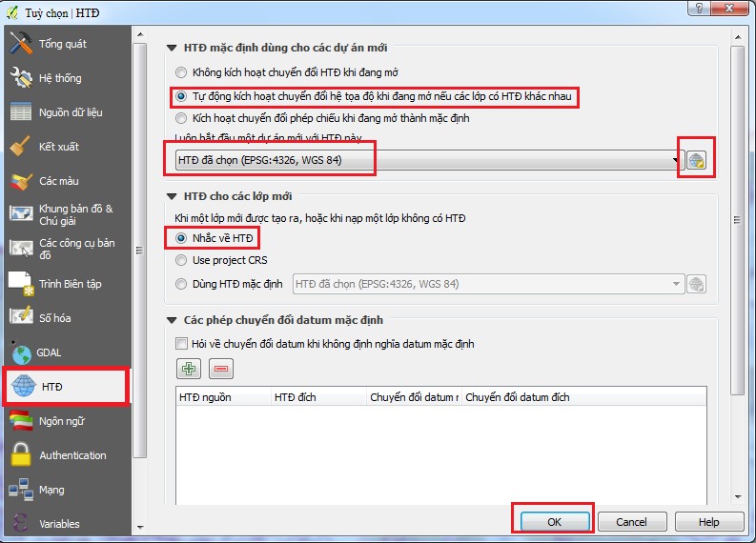Click the green plus add datum transform button
756x543 pixels.
pyautogui.click(x=189, y=369)
